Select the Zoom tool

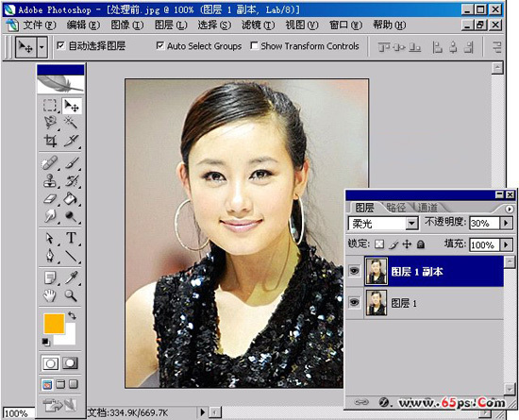pos(71,295)
